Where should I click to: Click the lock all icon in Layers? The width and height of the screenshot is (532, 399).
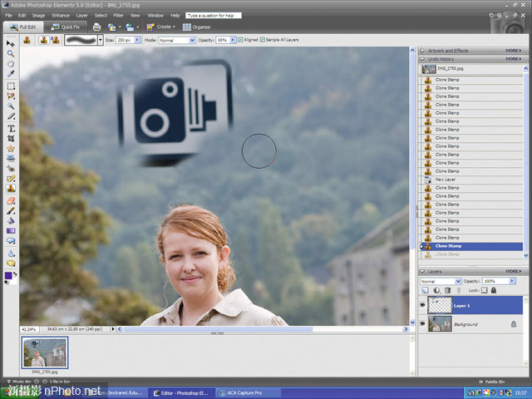coord(494,290)
